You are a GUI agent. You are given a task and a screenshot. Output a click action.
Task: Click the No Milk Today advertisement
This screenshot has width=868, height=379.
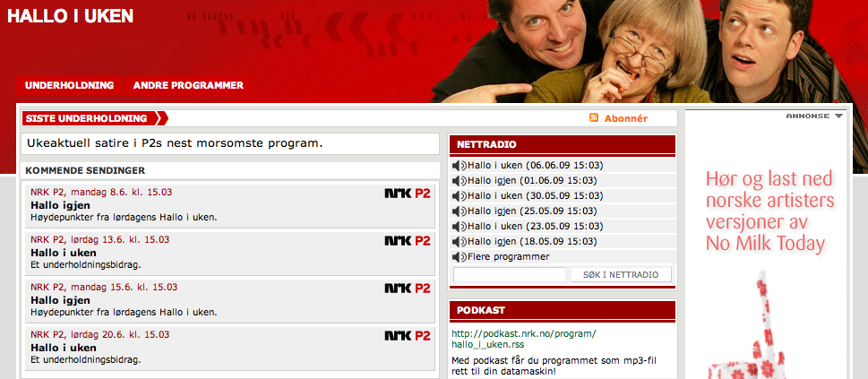coord(766,245)
